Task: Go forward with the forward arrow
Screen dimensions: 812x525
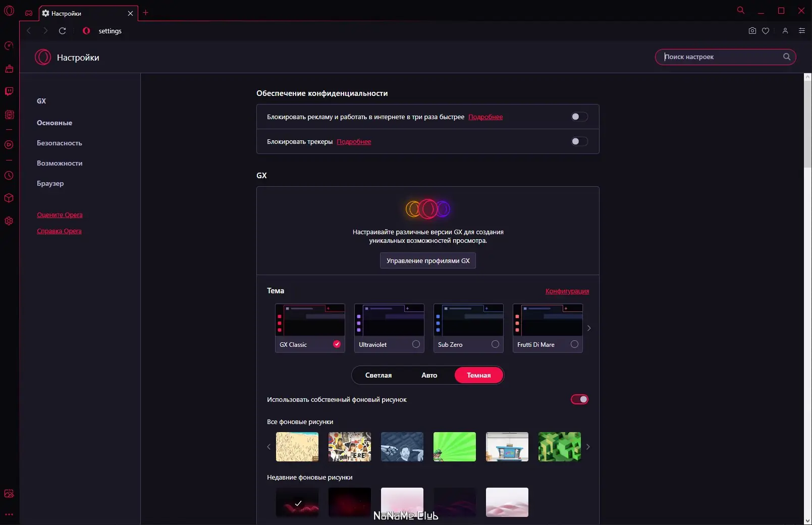Action: [45, 31]
